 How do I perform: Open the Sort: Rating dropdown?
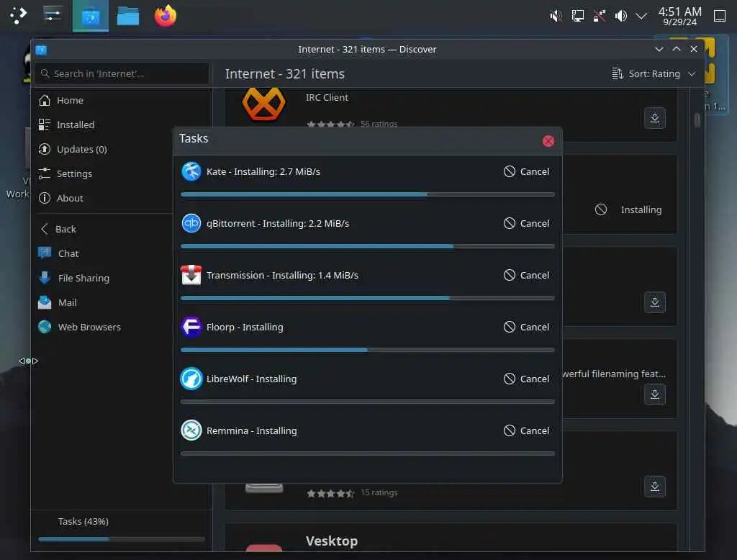pyautogui.click(x=654, y=74)
